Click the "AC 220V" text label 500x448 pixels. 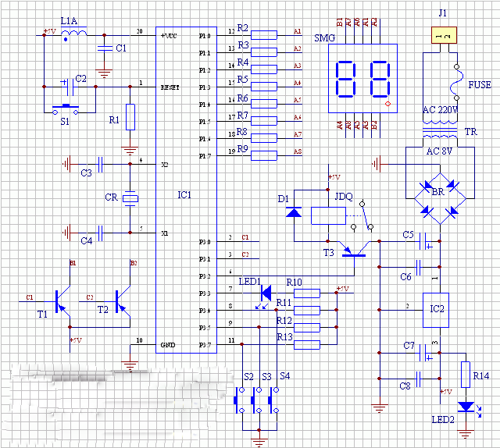click(440, 109)
